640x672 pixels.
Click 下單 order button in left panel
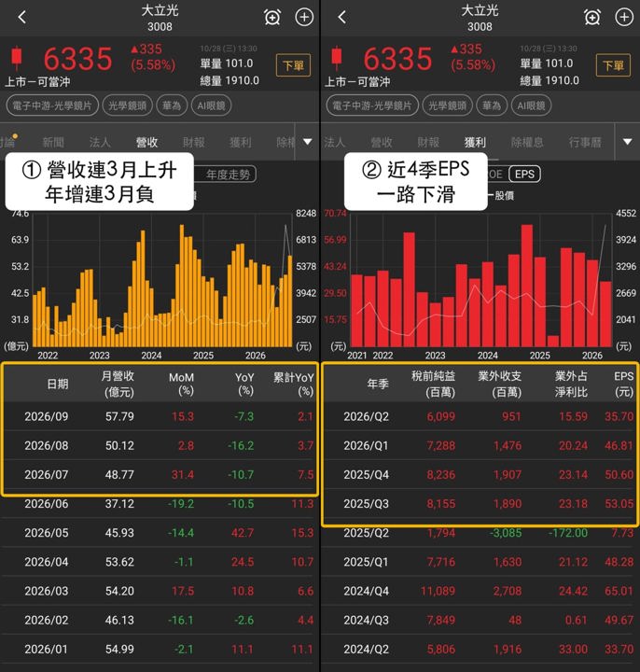294,65
